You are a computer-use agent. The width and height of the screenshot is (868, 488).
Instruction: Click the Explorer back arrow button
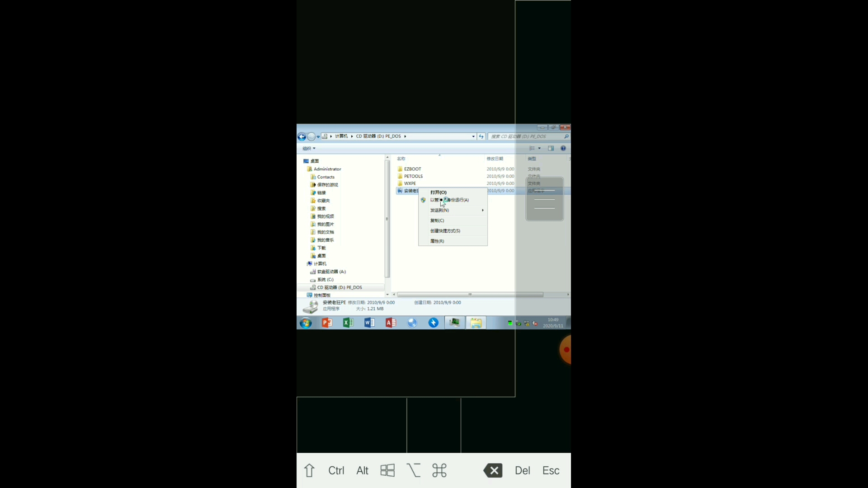302,136
